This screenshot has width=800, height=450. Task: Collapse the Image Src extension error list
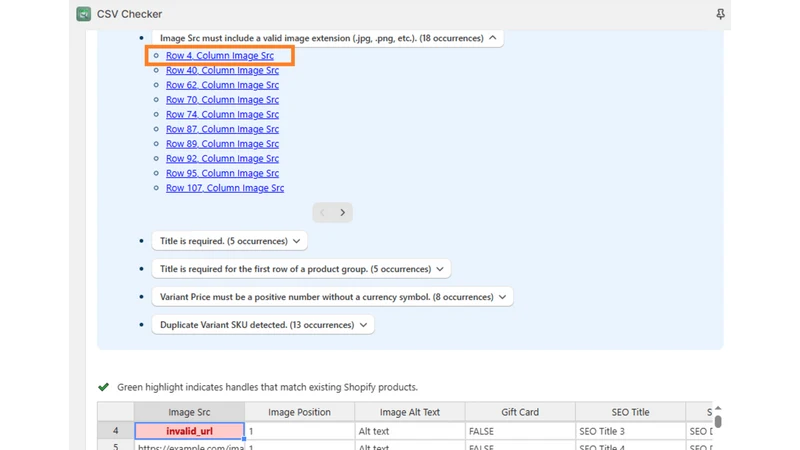(328, 38)
